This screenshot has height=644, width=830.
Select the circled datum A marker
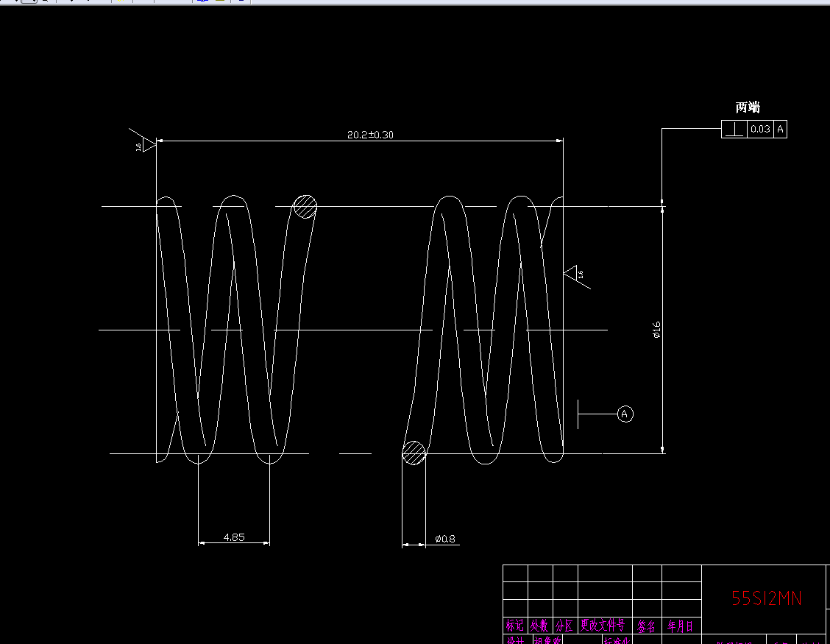(x=625, y=414)
